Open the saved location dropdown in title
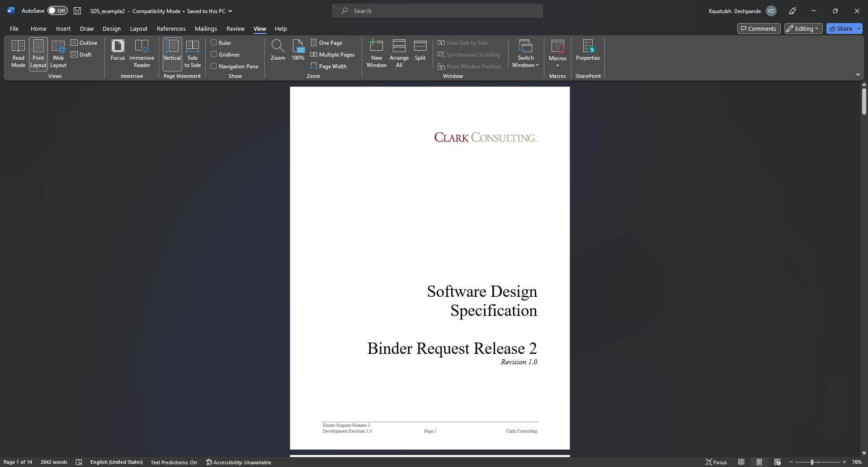This screenshot has width=868, height=467. pyautogui.click(x=230, y=11)
